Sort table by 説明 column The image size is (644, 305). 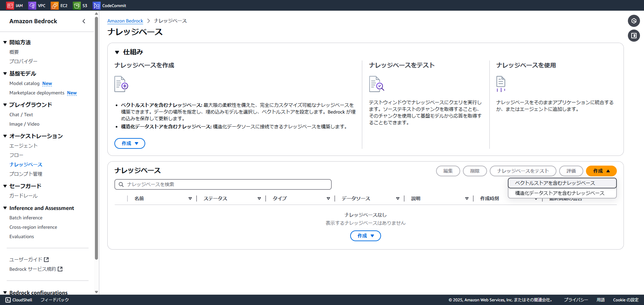click(467, 199)
